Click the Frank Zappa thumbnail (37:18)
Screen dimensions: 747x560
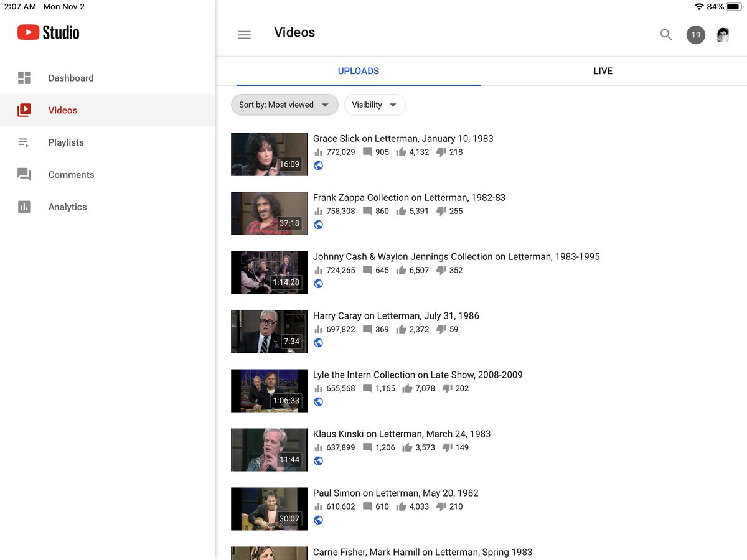(x=269, y=213)
